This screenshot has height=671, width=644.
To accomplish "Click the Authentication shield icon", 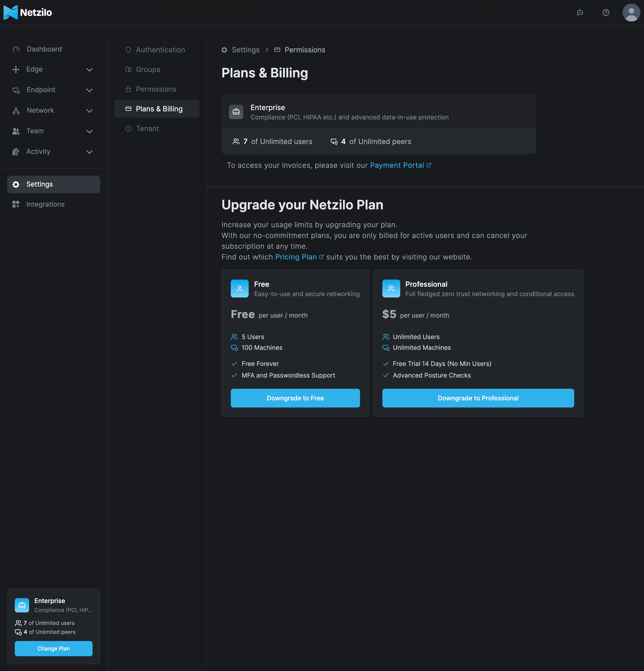I will tap(128, 50).
